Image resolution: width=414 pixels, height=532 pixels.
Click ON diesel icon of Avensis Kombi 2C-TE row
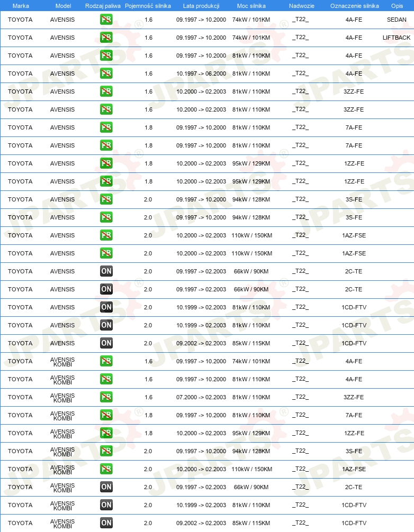coord(106,487)
